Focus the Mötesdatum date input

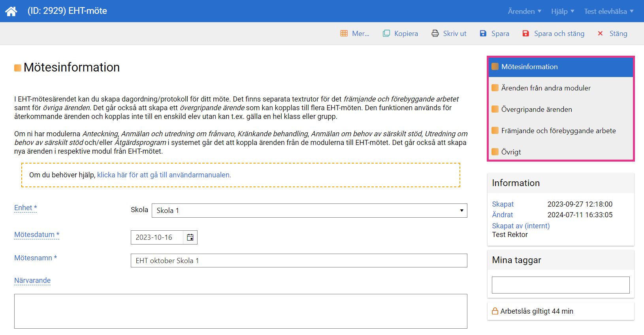point(157,237)
